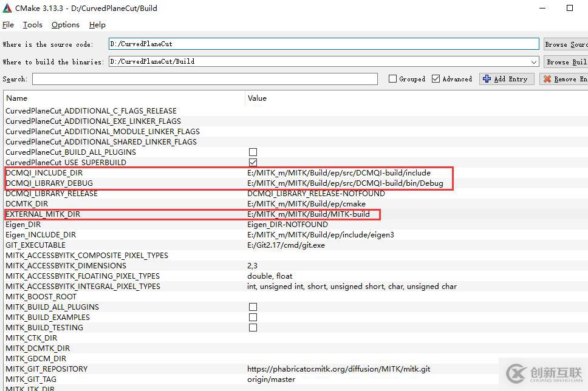Select the DCMQI_INCLUDE_DIR row name
This screenshot has height=391, width=588.
click(x=44, y=173)
